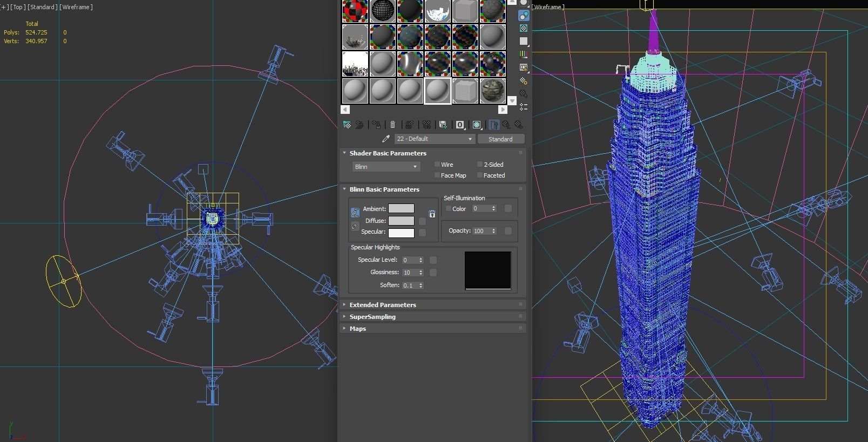Open the [+] viewport general menu
Viewport: 868px width, 442px height.
(x=4, y=7)
